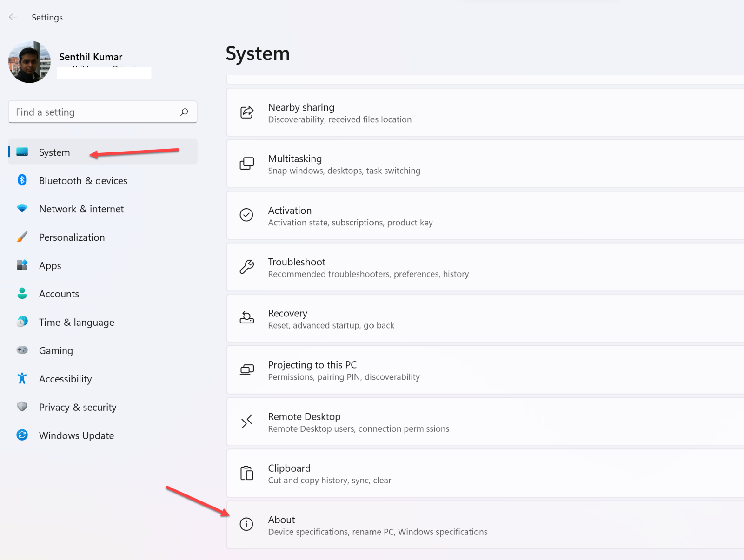The image size is (744, 560).
Task: Open Network & internet settings via sidebar icon
Action: click(22, 209)
